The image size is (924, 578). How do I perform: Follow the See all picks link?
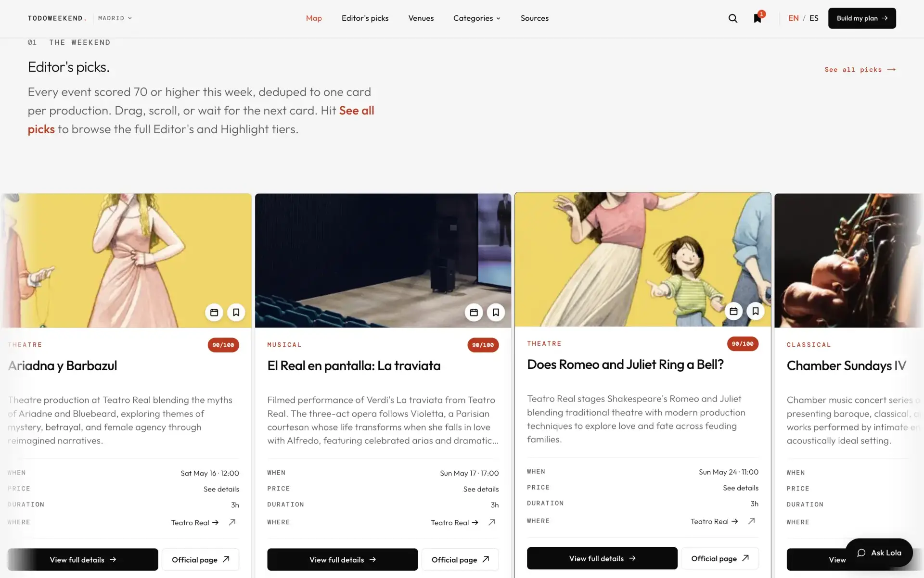click(860, 70)
